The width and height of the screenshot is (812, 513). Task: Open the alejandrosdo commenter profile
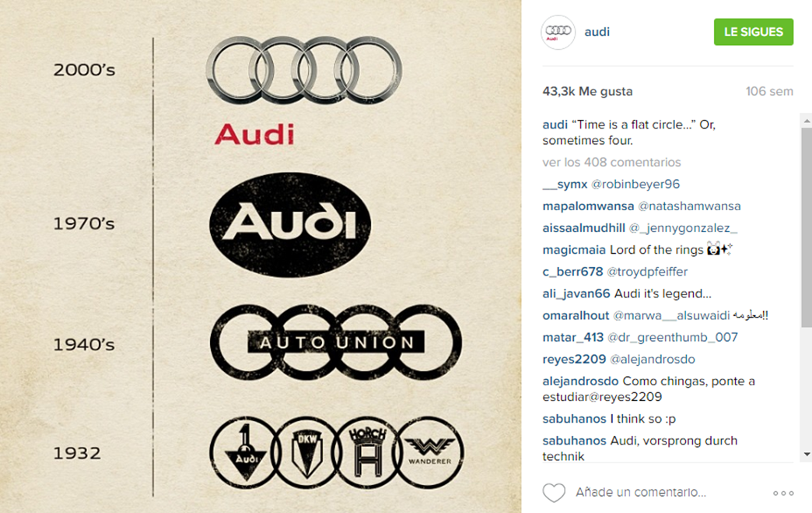[x=580, y=381]
